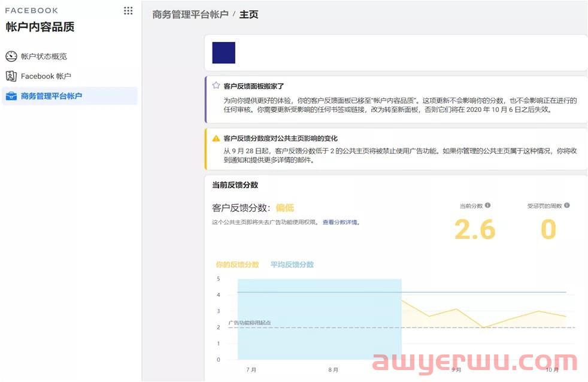Click the 受惩罚的周数 label
Viewport: 588px width, 382px height.
(x=544, y=206)
